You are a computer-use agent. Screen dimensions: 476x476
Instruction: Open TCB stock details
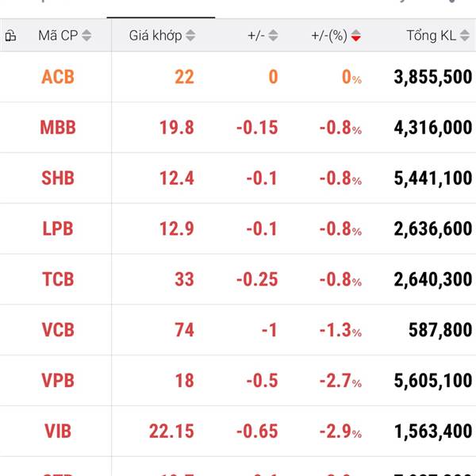coord(58,279)
